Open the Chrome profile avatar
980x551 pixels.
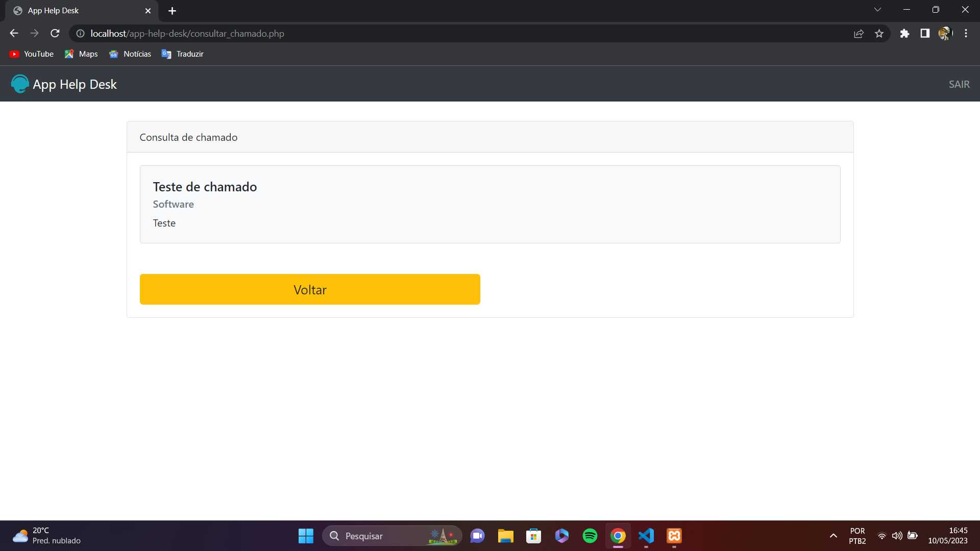point(945,33)
